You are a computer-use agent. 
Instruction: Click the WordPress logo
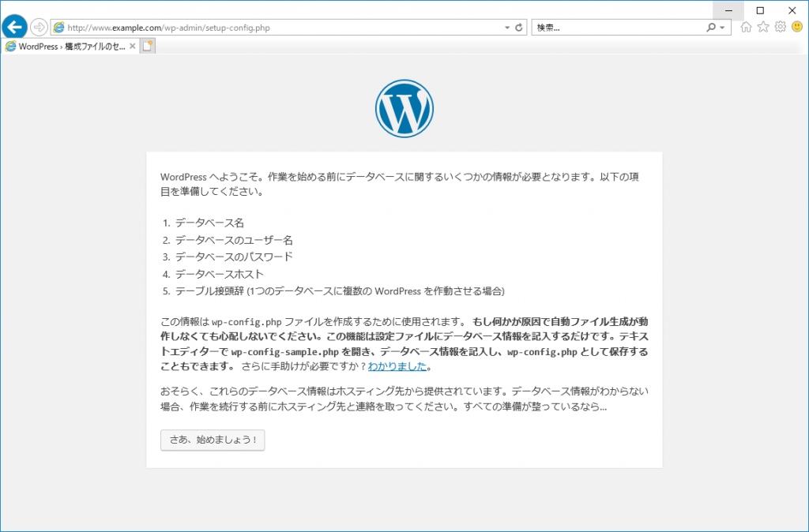coord(404,108)
